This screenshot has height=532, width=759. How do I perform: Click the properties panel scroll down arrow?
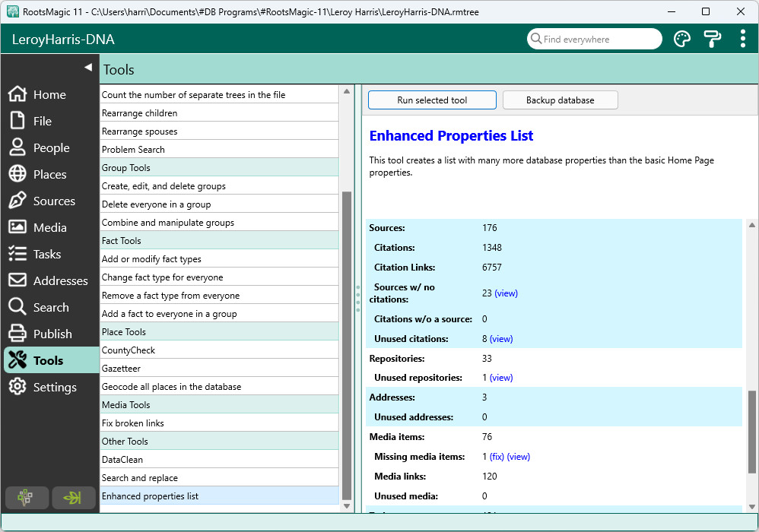(751, 507)
